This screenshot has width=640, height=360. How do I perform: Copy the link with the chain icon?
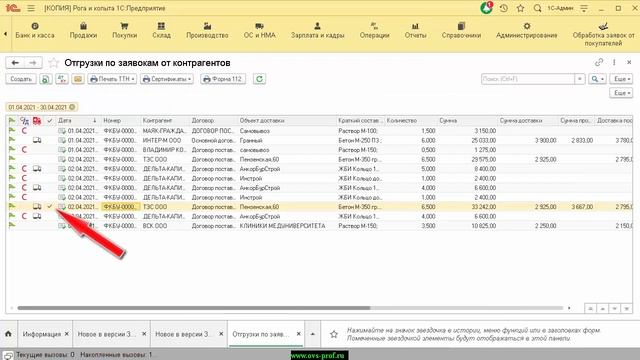click(599, 62)
